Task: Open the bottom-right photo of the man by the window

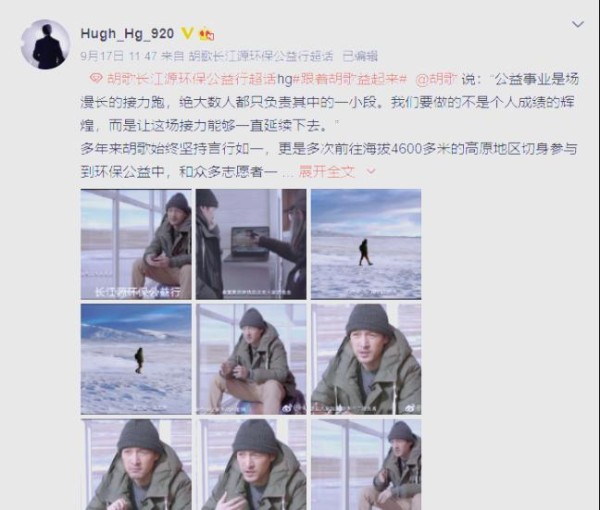Action: [366, 464]
